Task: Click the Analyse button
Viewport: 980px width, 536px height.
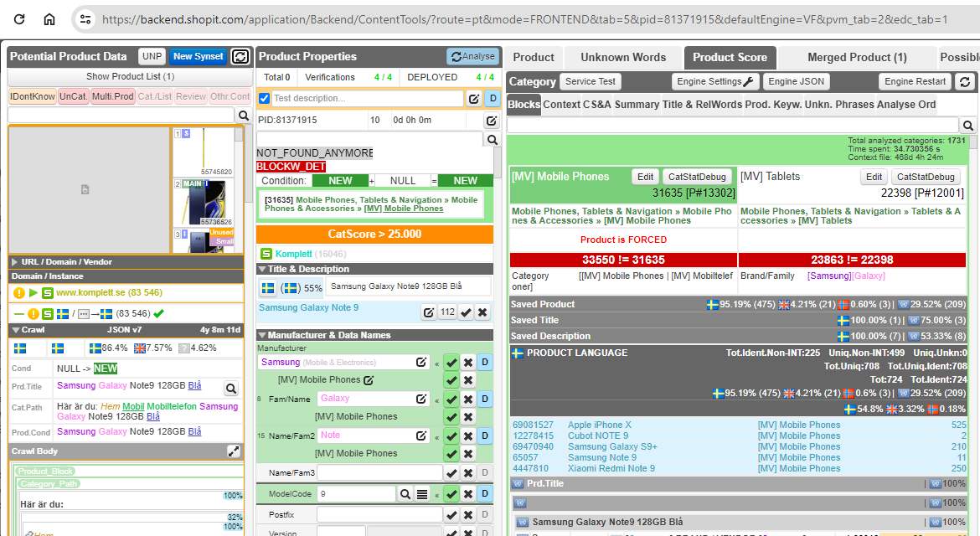Action: click(x=473, y=56)
